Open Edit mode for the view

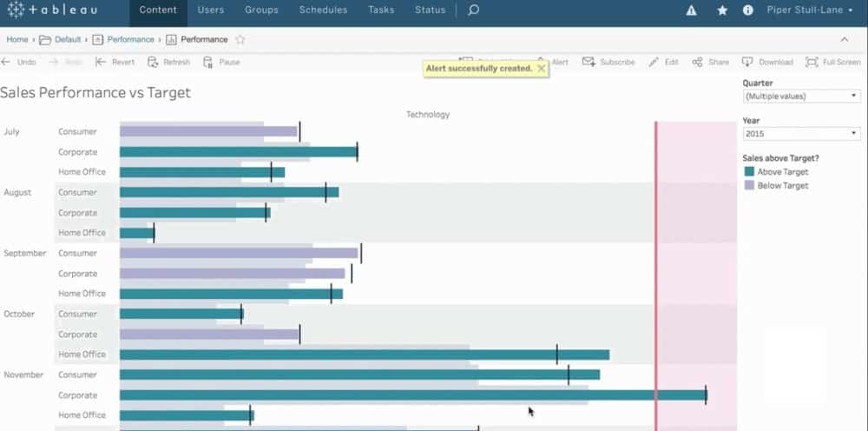(664, 63)
